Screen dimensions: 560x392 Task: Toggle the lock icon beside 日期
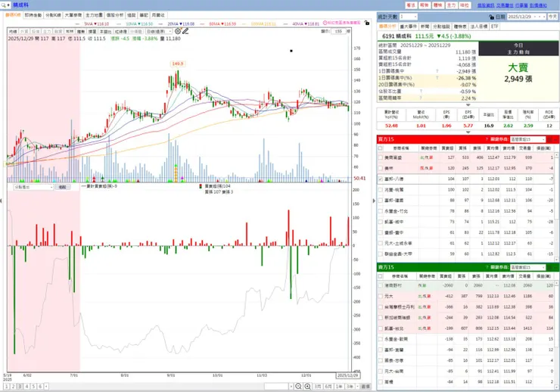[491, 17]
